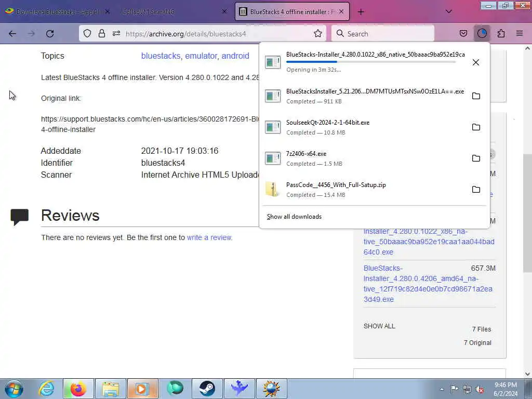Open SoulseekQt-2024-2-1-64bit.exe download entry
This screenshot has width=532, height=399.
point(365,127)
